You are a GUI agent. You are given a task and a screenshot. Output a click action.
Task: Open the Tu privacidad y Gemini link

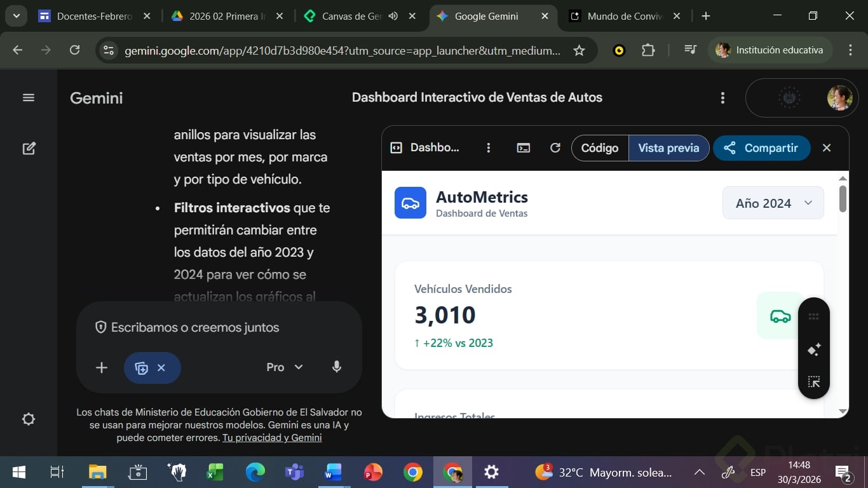coord(272,438)
